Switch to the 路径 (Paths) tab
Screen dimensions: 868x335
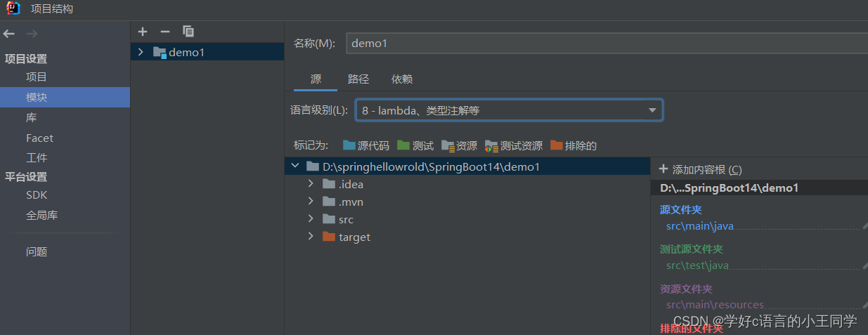(x=358, y=79)
